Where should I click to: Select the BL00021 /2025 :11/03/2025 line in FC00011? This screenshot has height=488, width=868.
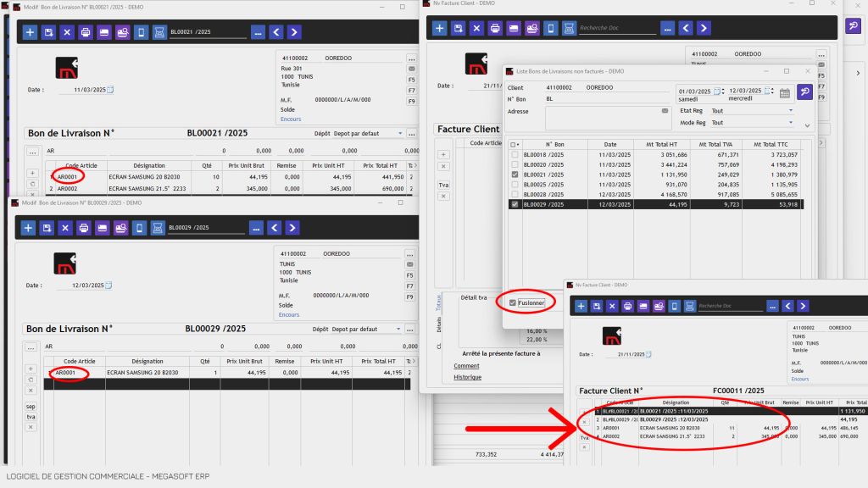[x=674, y=411]
